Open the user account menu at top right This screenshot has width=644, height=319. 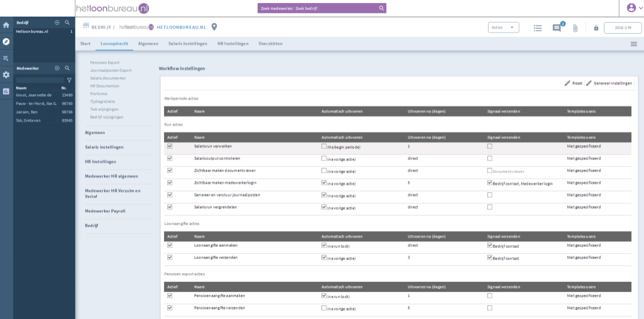[x=631, y=8]
